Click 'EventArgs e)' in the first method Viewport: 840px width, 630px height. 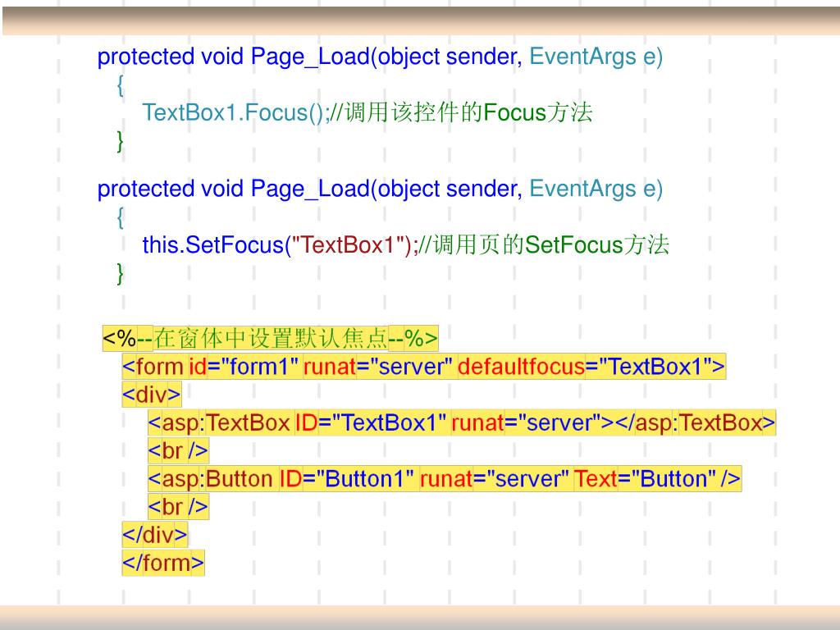(x=596, y=57)
